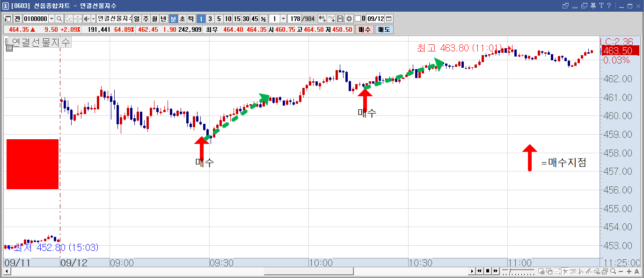
Task: Click the current price label 463.50
Action: point(621,50)
